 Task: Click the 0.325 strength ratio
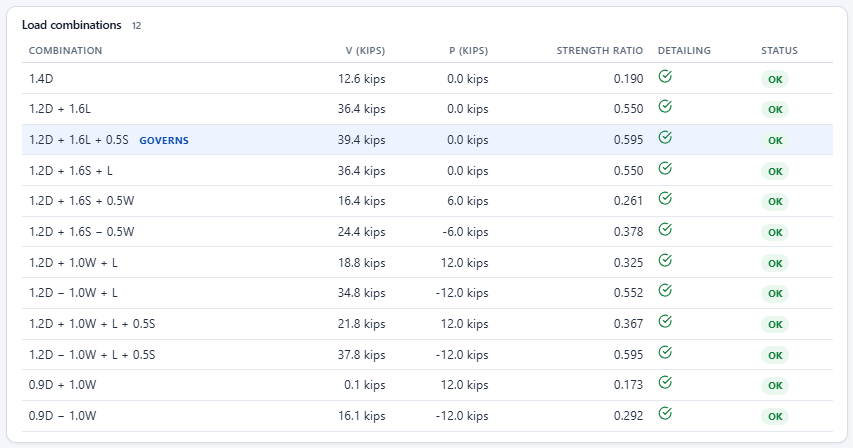(x=628, y=263)
